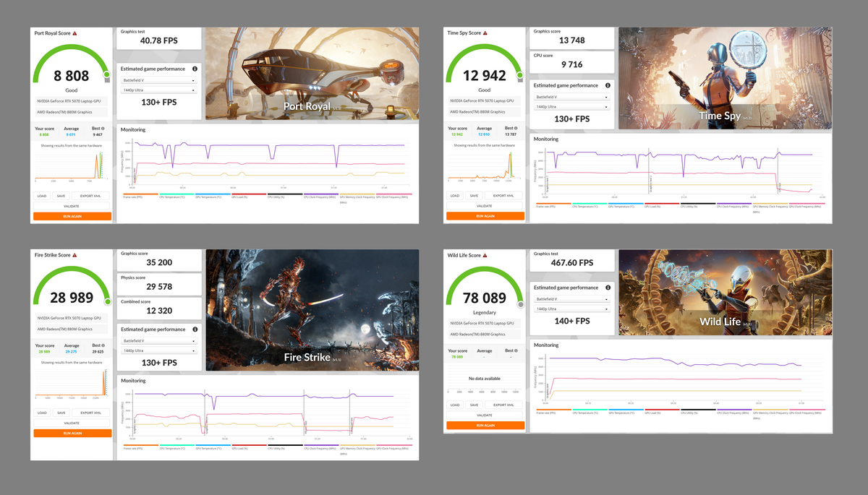Open the 1440p Ultra resolution dropdown in Wild Life

tap(571, 309)
